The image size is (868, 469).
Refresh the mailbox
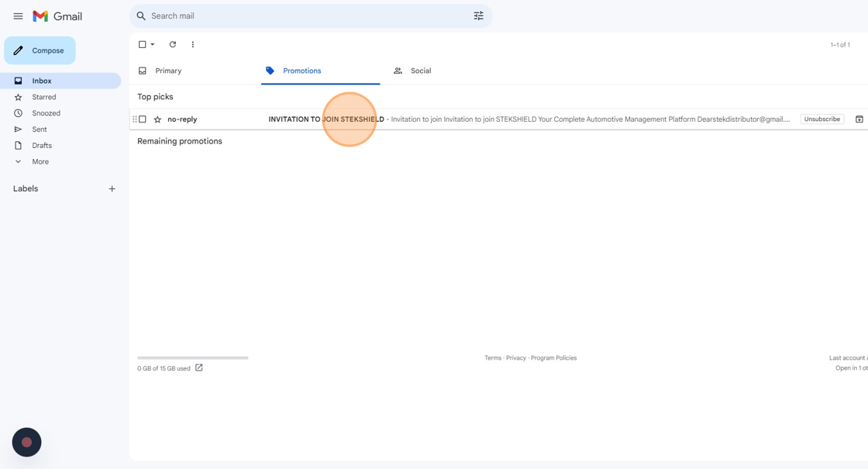click(173, 44)
